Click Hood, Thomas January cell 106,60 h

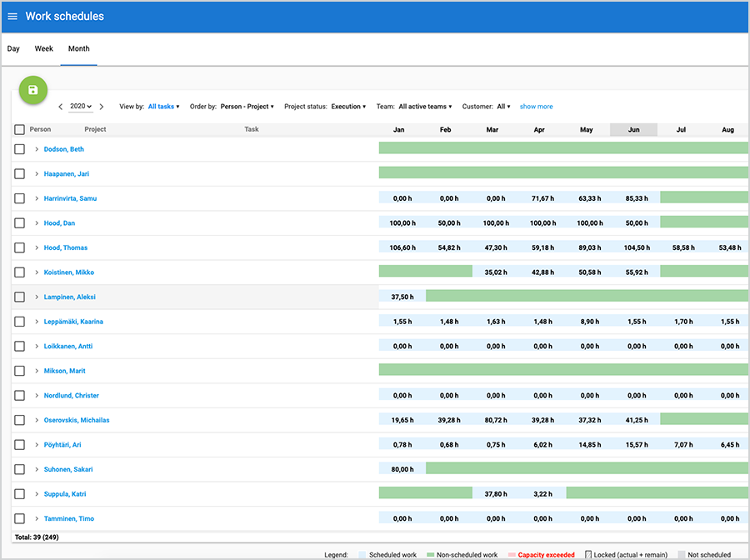click(x=402, y=247)
